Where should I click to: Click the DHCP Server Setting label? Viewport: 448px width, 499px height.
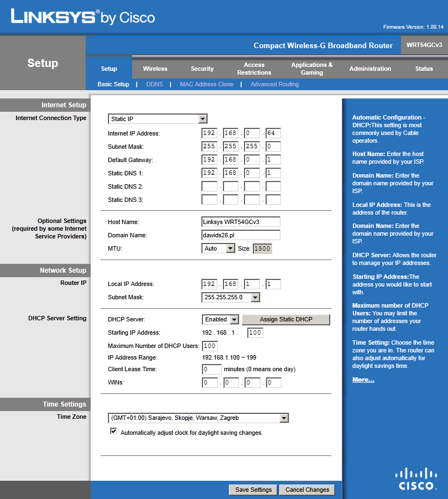point(58,318)
